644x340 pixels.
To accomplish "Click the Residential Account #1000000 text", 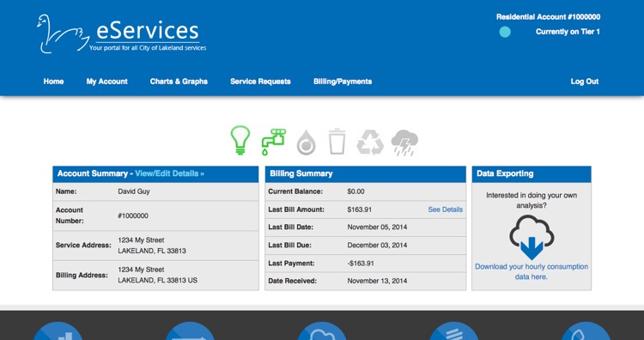I will [549, 17].
